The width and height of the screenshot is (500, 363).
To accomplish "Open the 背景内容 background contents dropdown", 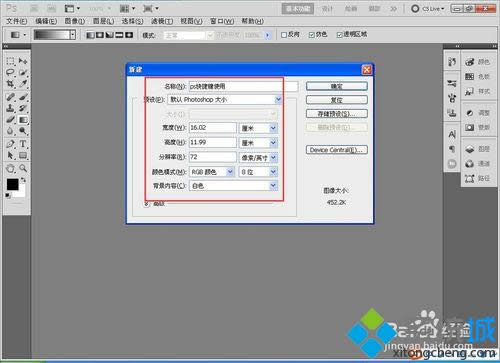I will click(x=233, y=186).
